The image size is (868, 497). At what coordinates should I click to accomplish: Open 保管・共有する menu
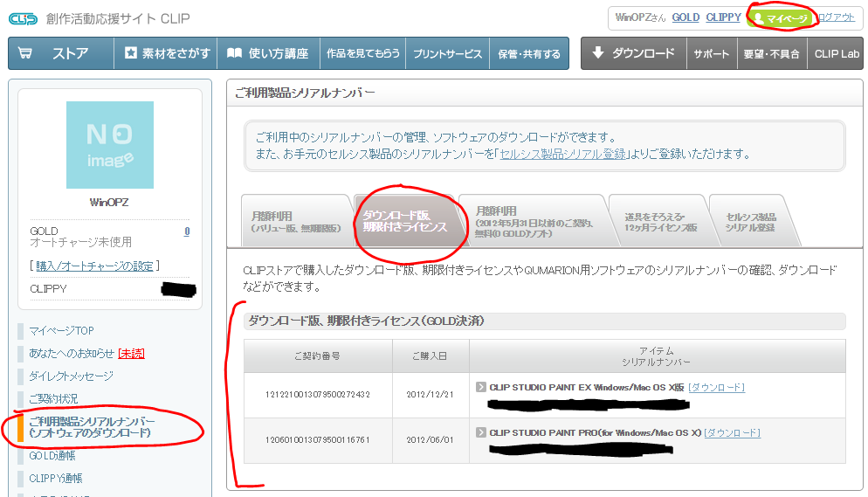[528, 53]
